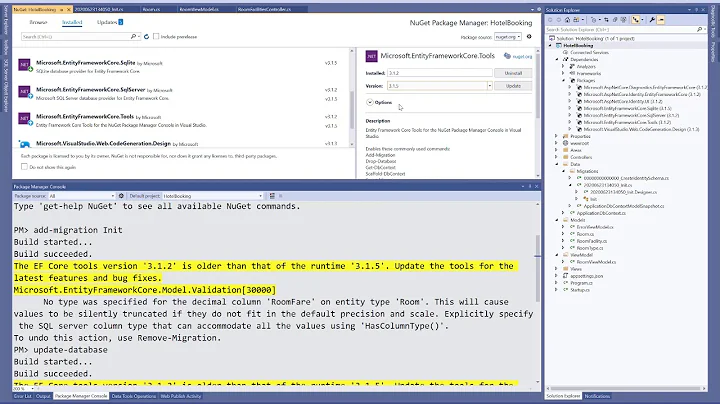The width and height of the screenshot is (720, 404).
Task: Open Version 3.1.5 dropdown
Action: tap(489, 86)
